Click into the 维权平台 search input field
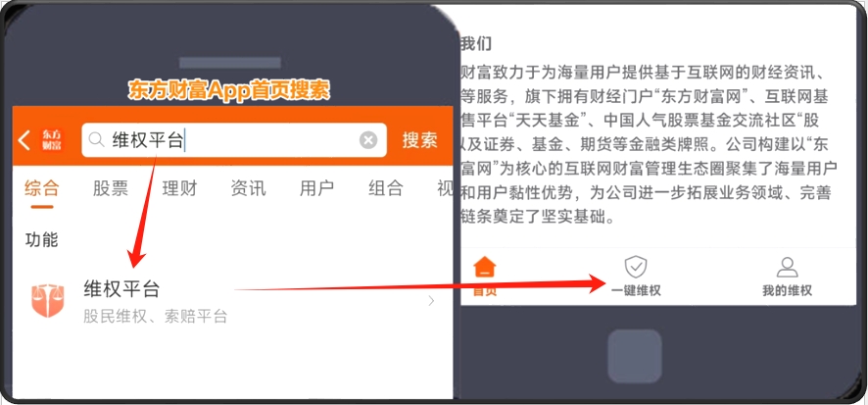Viewport: 868px width, 405px height. pyautogui.click(x=233, y=140)
